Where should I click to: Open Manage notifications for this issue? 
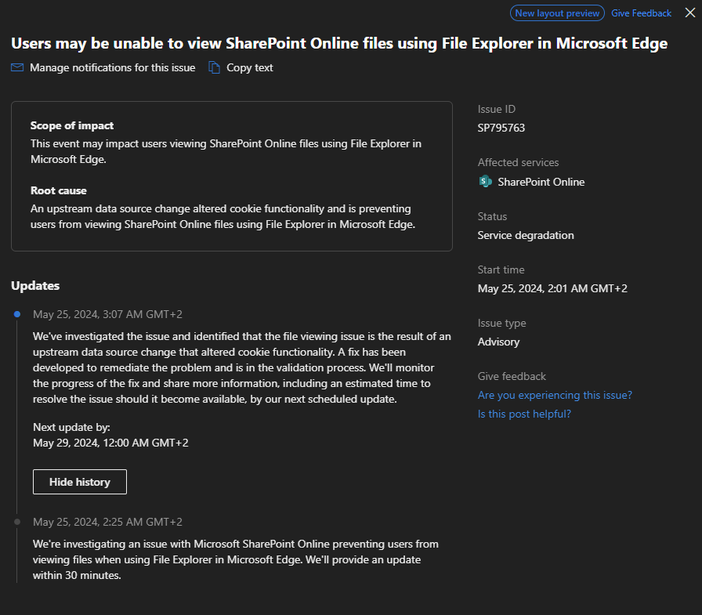point(112,68)
